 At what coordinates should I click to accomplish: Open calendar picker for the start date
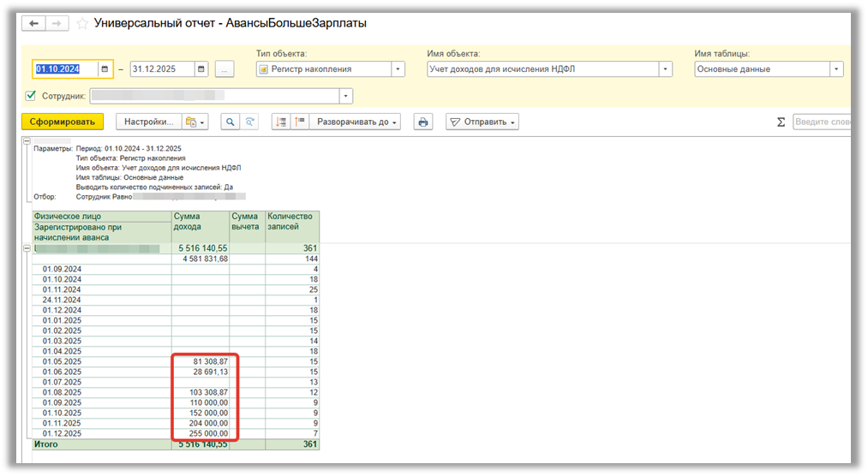[x=105, y=69]
